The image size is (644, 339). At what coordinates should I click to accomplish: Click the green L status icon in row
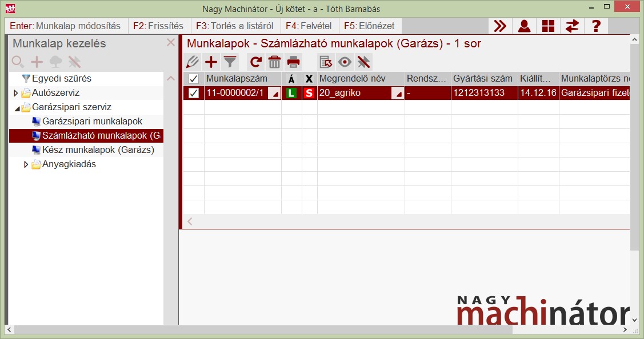click(291, 93)
